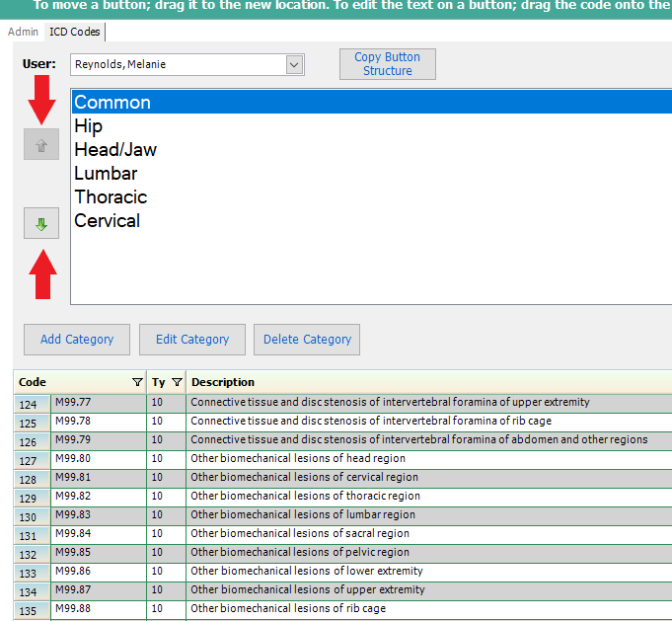This screenshot has height=621, width=672.
Task: Switch to the Admin tab
Action: (x=23, y=32)
